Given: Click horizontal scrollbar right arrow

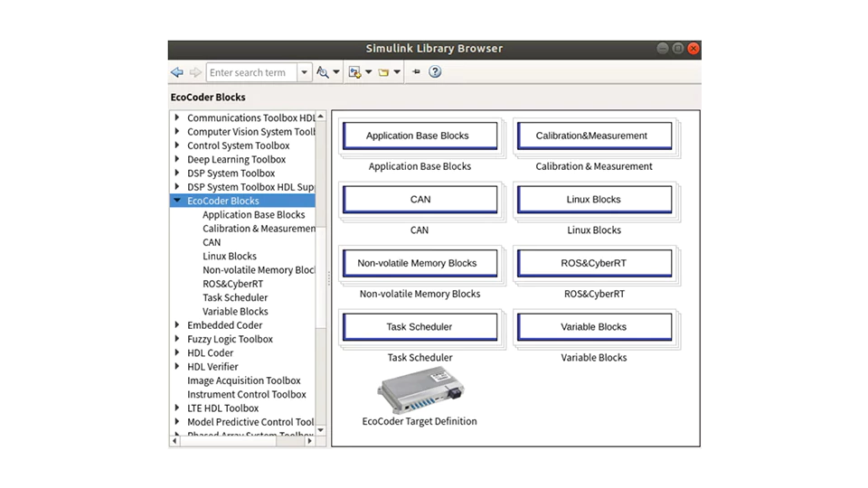Looking at the screenshot, I should click(310, 441).
